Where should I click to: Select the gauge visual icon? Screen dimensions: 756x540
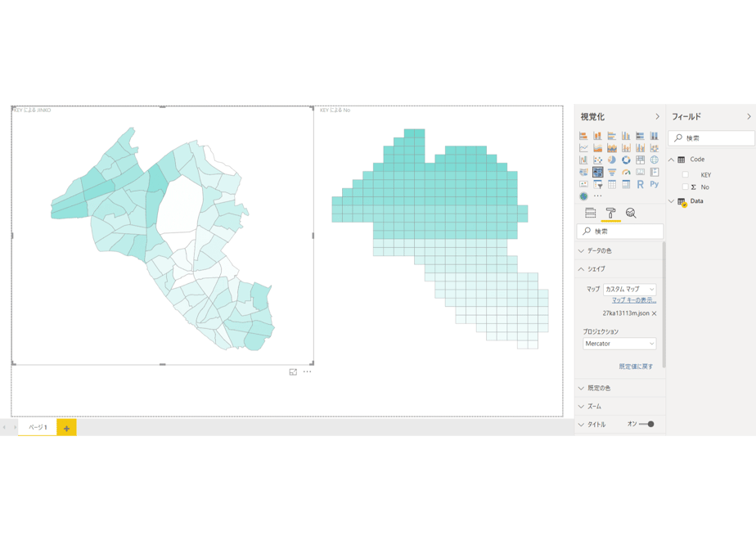point(626,172)
